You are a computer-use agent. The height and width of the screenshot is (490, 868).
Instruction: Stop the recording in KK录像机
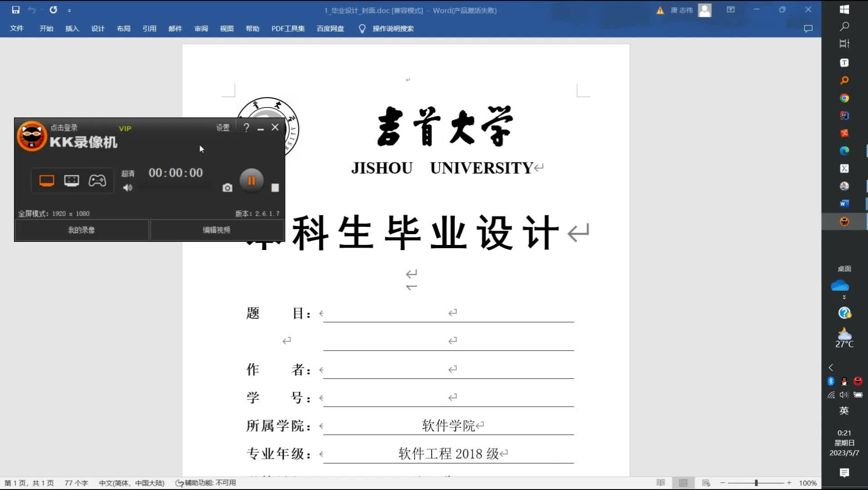275,187
